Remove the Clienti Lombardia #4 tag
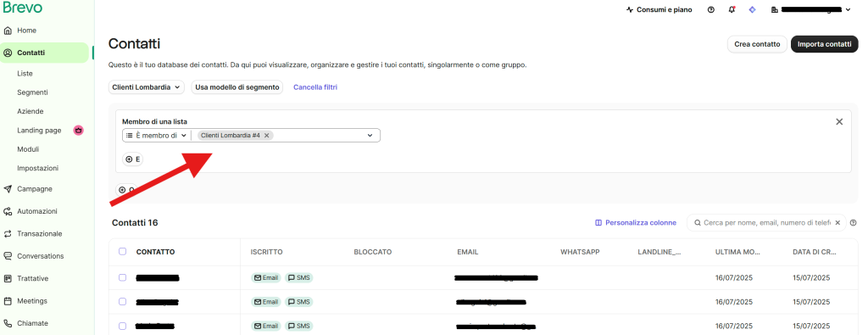Screen dimensions: 868x335 click(x=266, y=135)
